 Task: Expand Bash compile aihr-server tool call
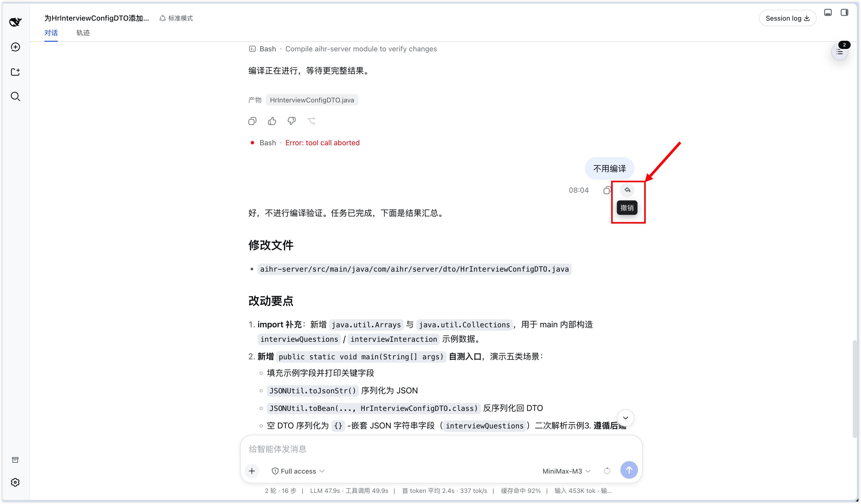(x=343, y=49)
